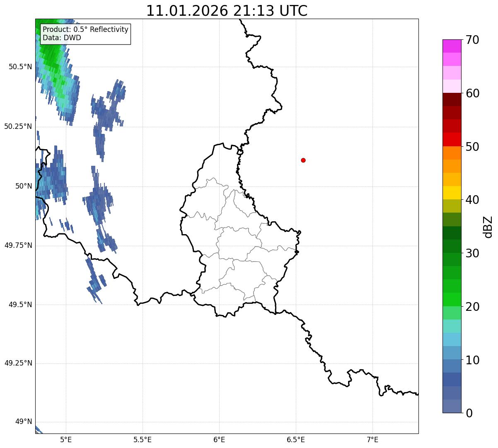Click the olive swatch just below 40

tap(452, 206)
